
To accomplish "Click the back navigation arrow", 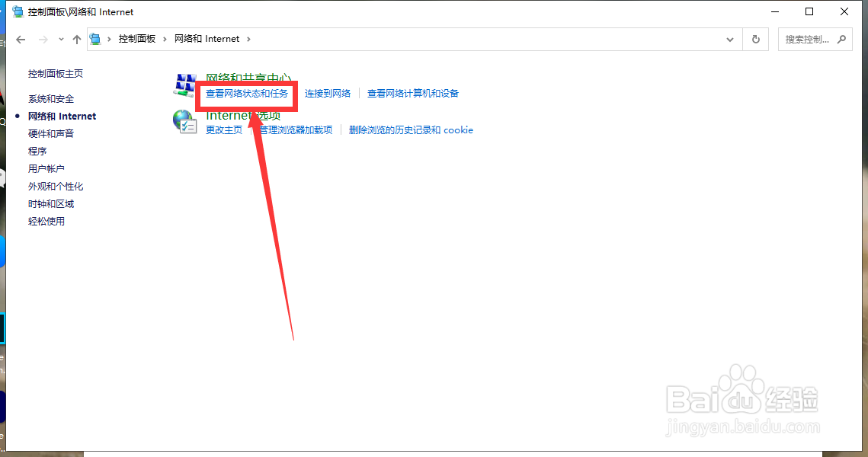I will [20, 39].
